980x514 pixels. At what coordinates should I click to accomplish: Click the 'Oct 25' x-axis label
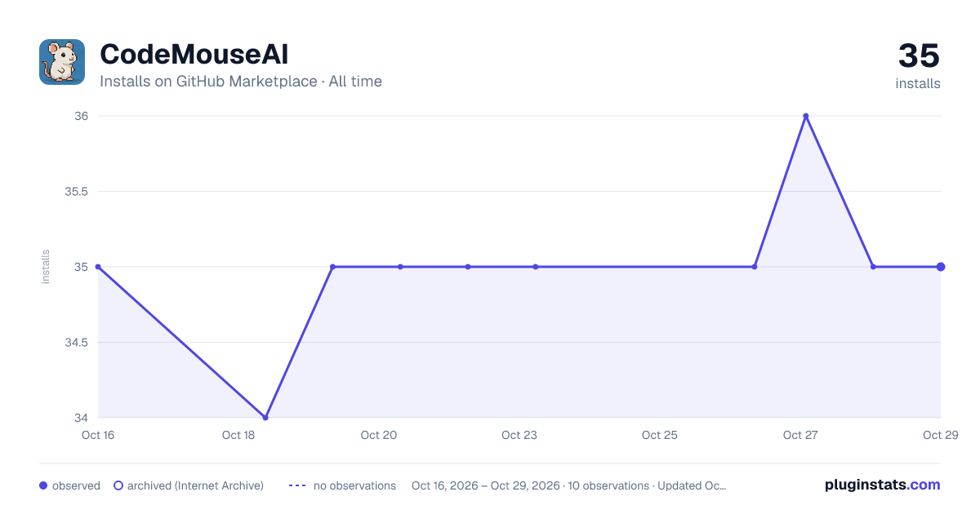660,435
